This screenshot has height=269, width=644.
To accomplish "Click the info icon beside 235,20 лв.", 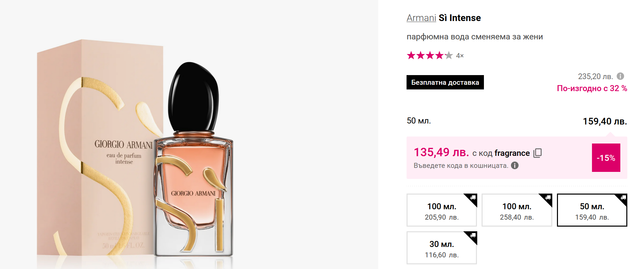I will [620, 76].
